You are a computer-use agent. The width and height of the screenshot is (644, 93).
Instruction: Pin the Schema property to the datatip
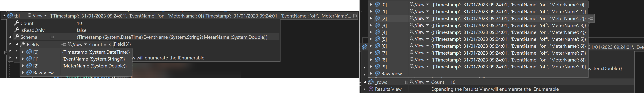point(52,37)
